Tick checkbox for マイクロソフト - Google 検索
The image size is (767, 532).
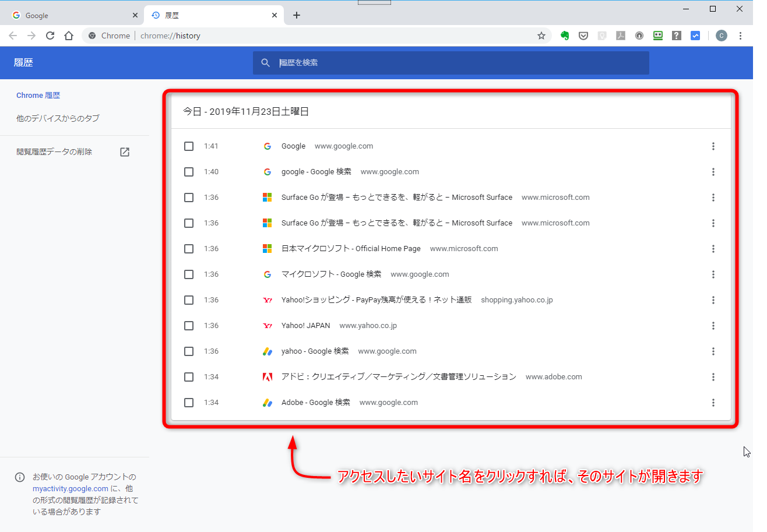(x=189, y=274)
